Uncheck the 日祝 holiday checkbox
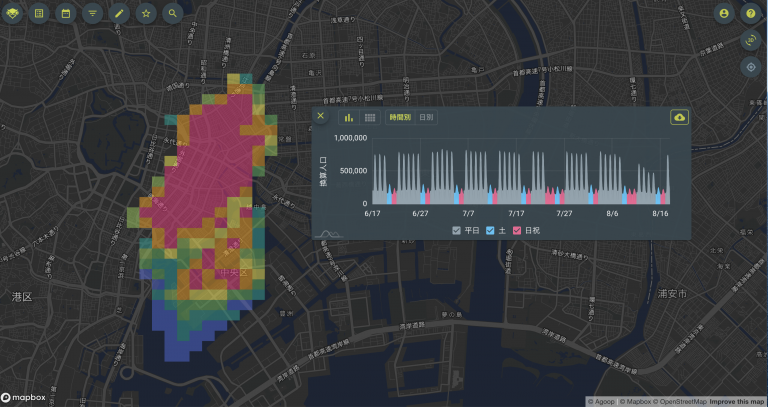Image resolution: width=768 pixels, height=407 pixels. 517,231
